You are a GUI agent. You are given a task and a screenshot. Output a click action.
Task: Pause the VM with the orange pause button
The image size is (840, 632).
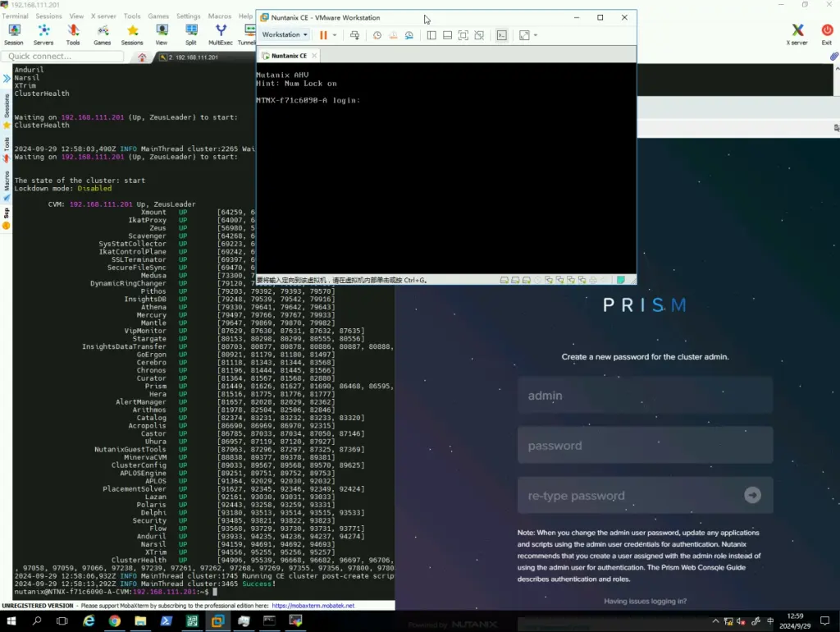[x=323, y=35]
